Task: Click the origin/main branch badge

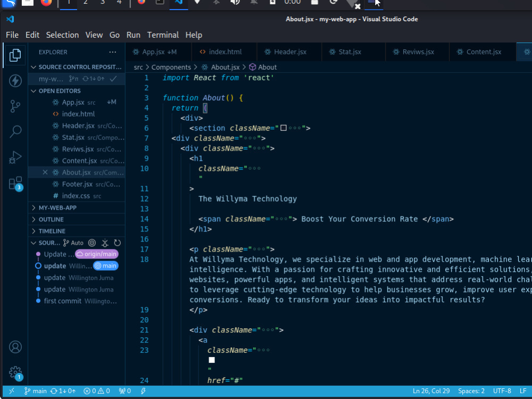Action: pyautogui.click(x=97, y=254)
